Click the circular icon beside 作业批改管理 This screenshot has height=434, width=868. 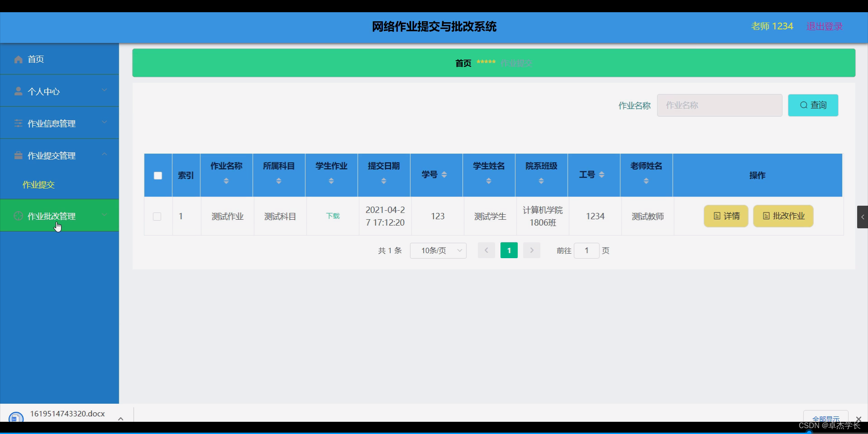[x=18, y=216]
